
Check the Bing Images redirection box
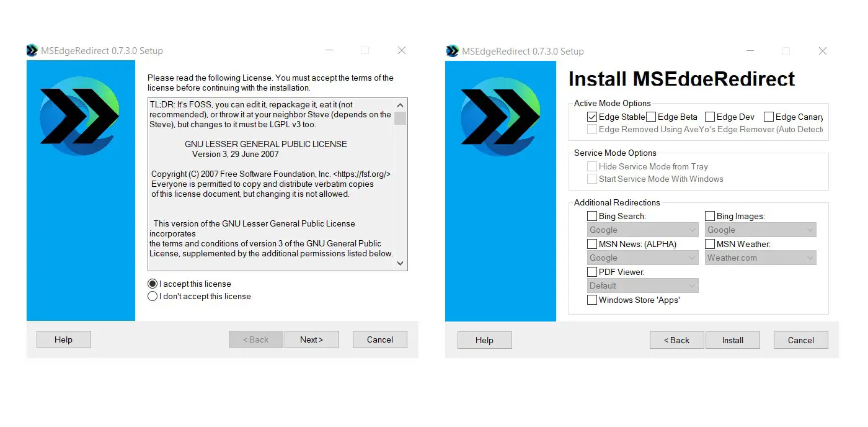710,216
